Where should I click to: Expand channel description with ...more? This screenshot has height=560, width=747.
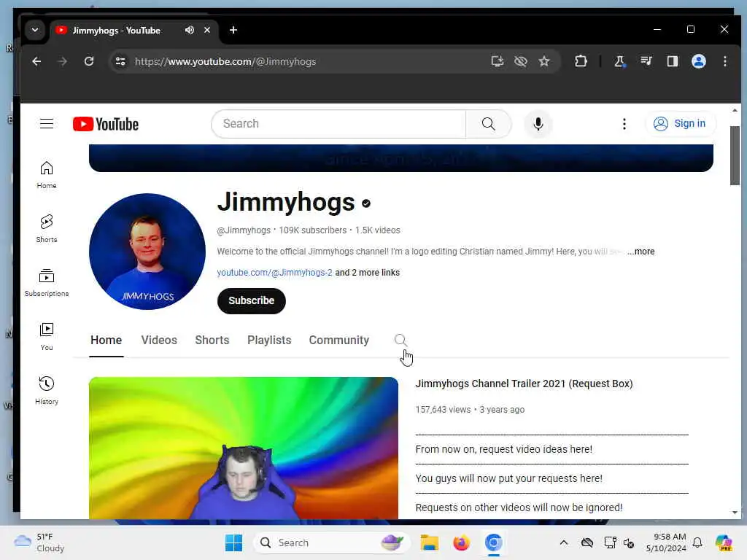coord(640,252)
